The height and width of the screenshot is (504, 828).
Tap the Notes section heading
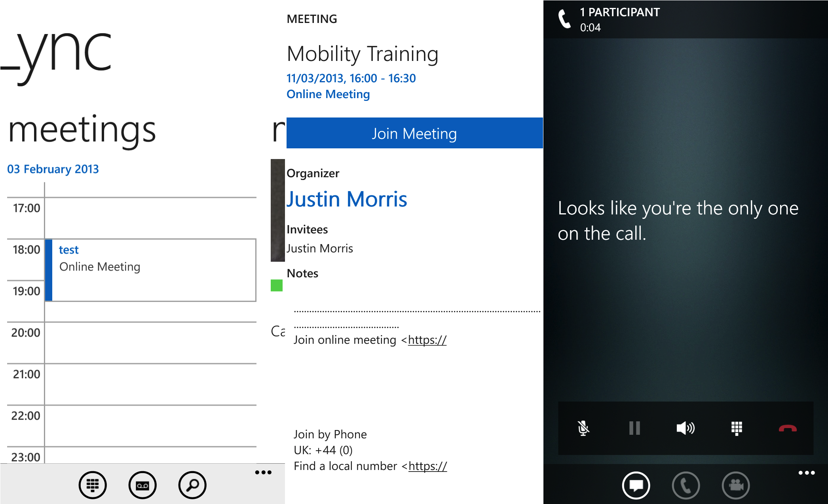302,273
